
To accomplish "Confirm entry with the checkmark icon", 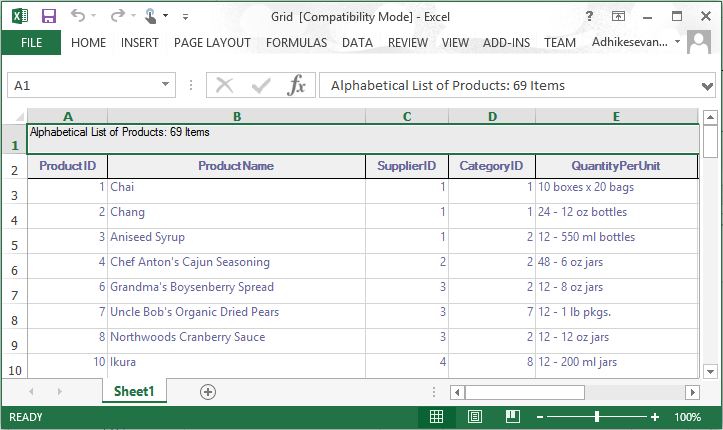I will pyautogui.click(x=261, y=85).
